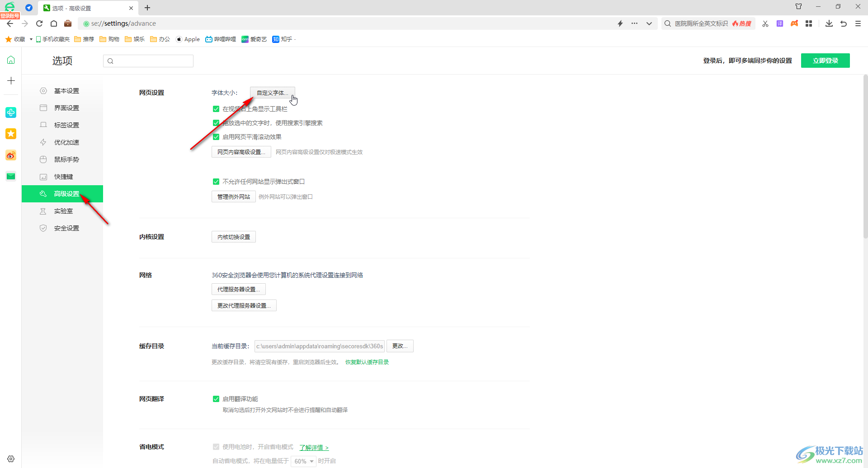Open the Weibo icon in sidebar

pyautogui.click(x=11, y=155)
